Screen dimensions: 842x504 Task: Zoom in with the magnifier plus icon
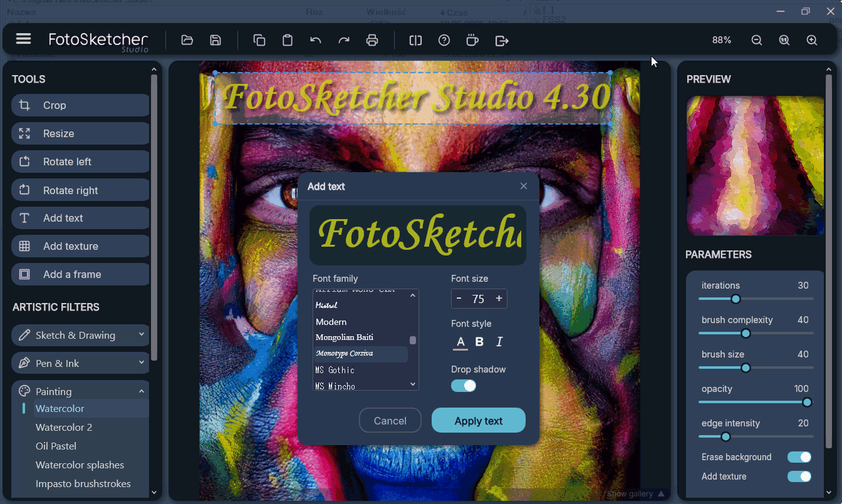click(x=812, y=40)
